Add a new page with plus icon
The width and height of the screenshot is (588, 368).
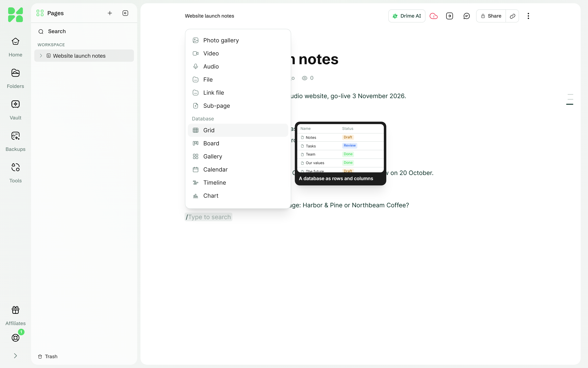pyautogui.click(x=110, y=13)
